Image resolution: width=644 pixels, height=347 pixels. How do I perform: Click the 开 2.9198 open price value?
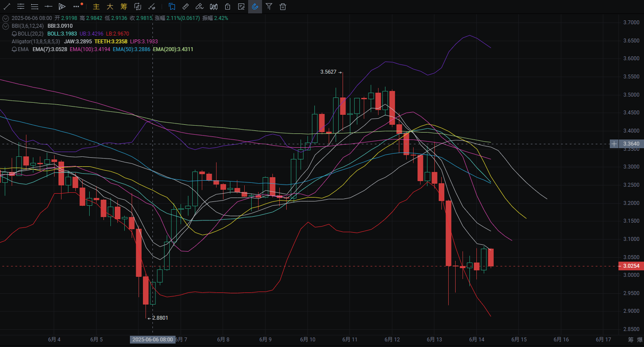pos(66,18)
